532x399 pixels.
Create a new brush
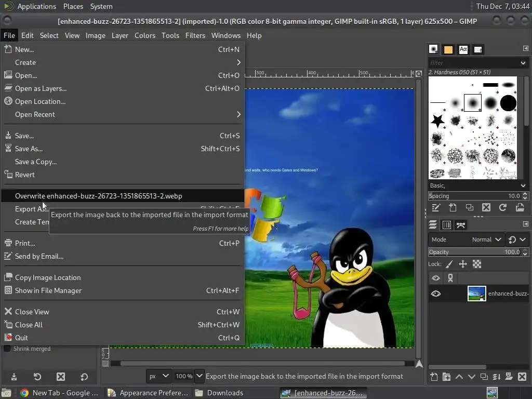click(x=453, y=208)
